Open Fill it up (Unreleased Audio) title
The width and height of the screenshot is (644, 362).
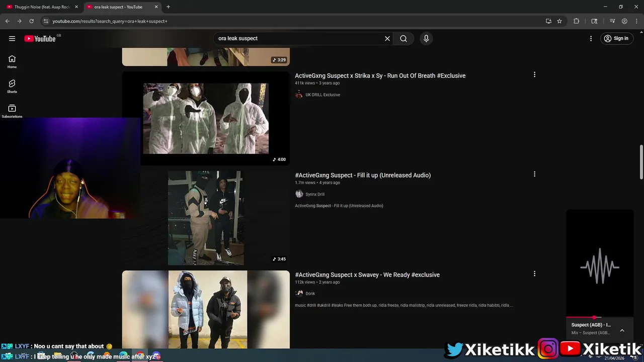(x=363, y=175)
